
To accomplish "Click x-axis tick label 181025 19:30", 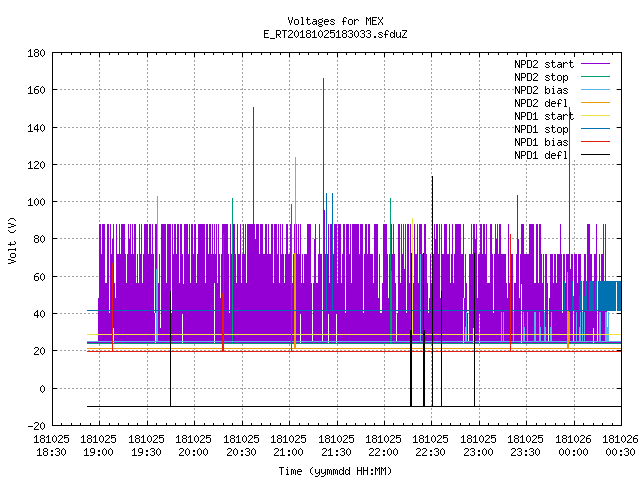I will pyautogui.click(x=146, y=446).
